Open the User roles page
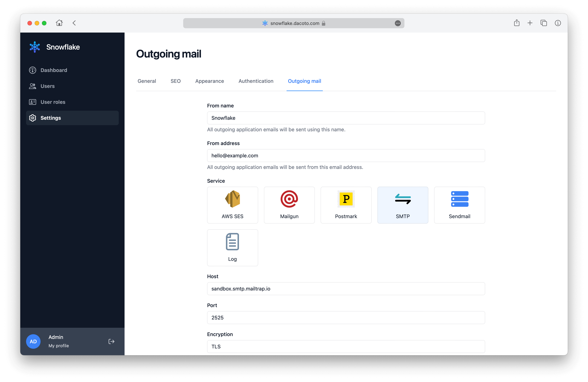Screen dimensions: 588x382 pos(53,102)
